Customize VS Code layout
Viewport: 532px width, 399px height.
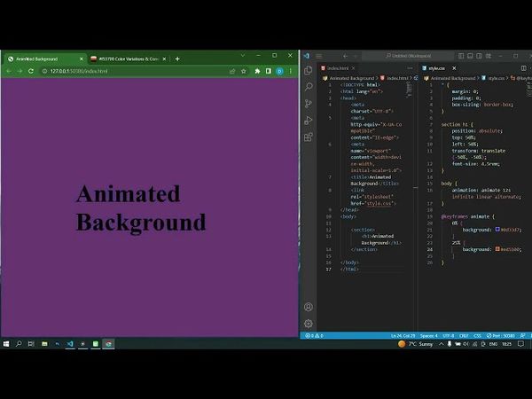(x=489, y=56)
